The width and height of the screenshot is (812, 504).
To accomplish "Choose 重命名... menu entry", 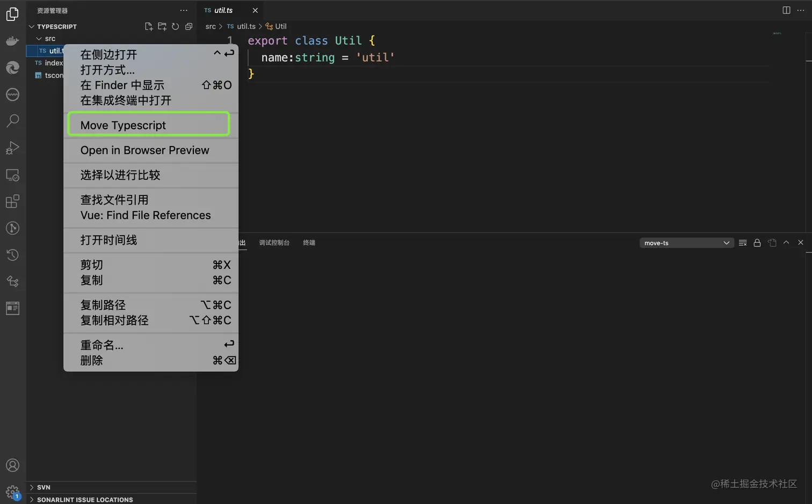I will (151, 345).
